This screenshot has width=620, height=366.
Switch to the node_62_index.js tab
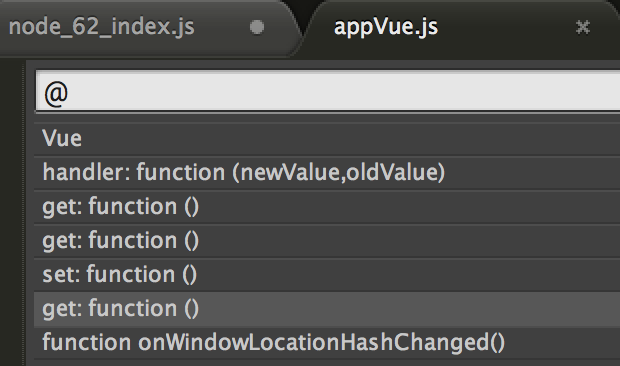pos(101,27)
